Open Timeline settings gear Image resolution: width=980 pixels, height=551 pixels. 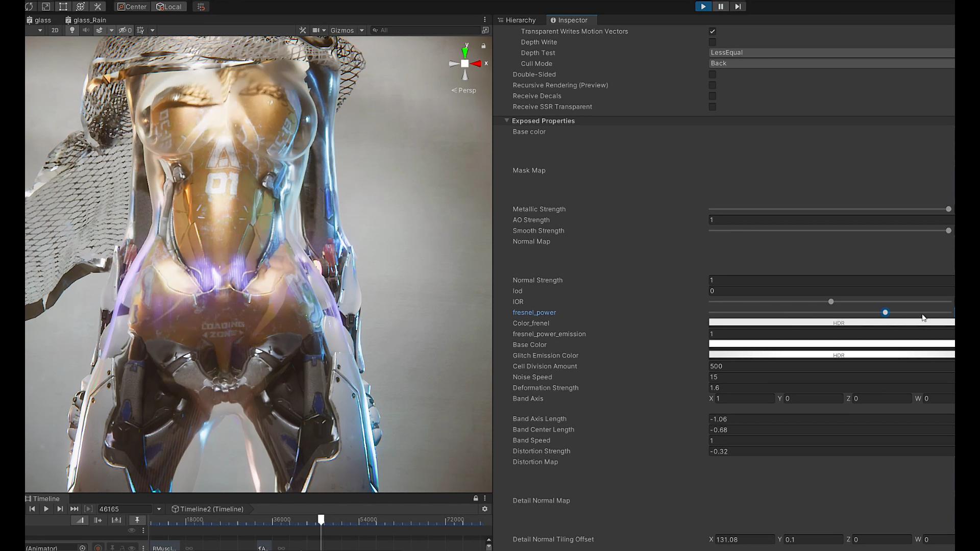point(485,509)
